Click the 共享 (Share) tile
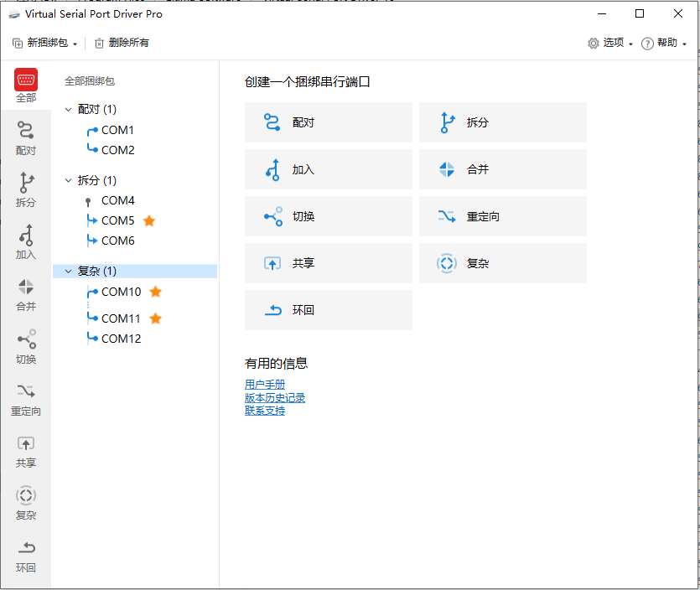 click(x=329, y=263)
